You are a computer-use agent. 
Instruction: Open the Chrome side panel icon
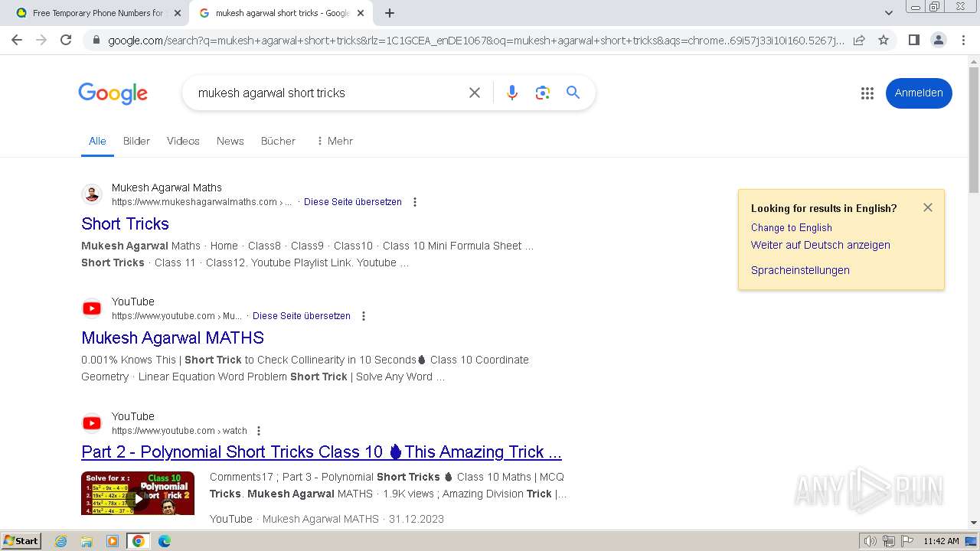coord(913,40)
